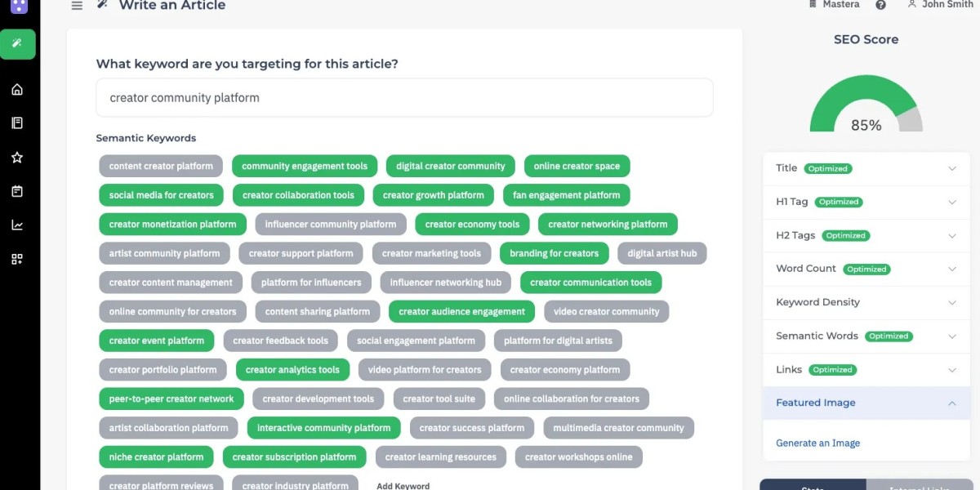Open the hamburger menu icon
The height and width of the screenshot is (490, 980).
77,6
